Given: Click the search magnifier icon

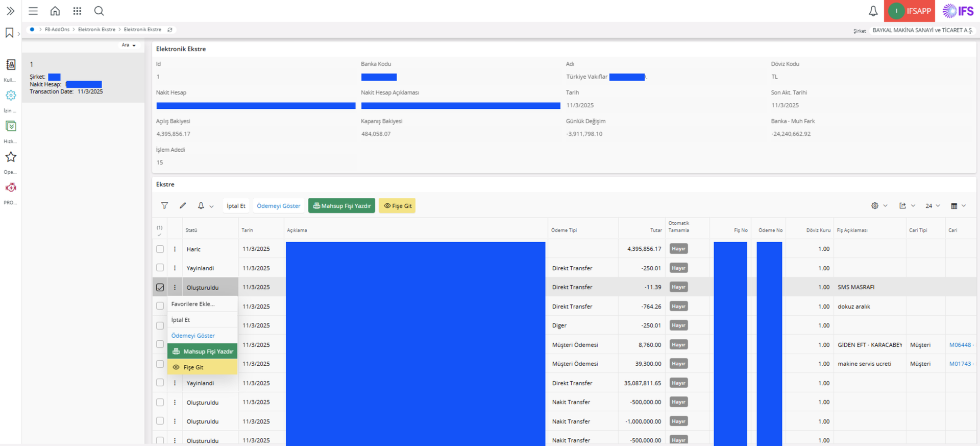Looking at the screenshot, I should [x=99, y=11].
